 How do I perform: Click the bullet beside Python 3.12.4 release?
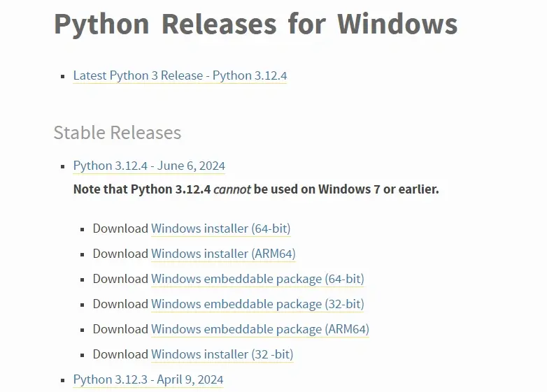tap(63, 166)
